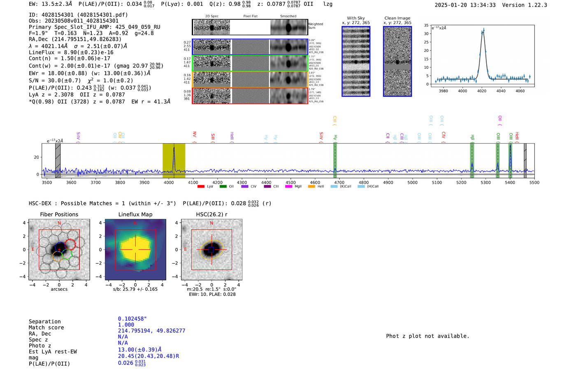The image size is (576, 392).
Task: Click the Separation value 0.102458"
Action: click(x=132, y=319)
